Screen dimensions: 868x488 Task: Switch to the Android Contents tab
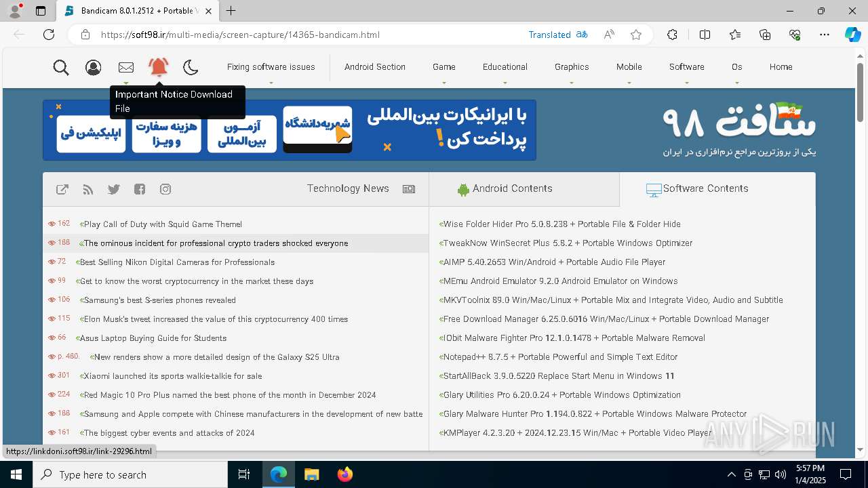point(524,189)
